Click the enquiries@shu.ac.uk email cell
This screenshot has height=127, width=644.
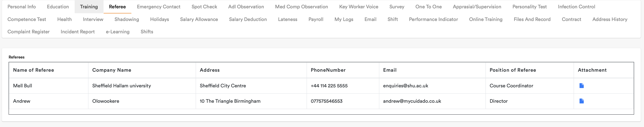406,86
